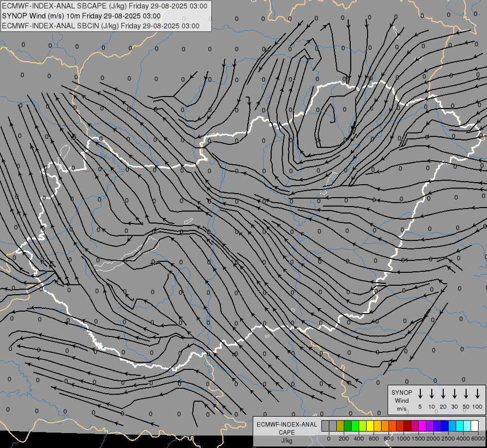Click the wind legend arrow above 10
Image resolution: width=487 pixels, height=448 pixels.
pos(432,394)
